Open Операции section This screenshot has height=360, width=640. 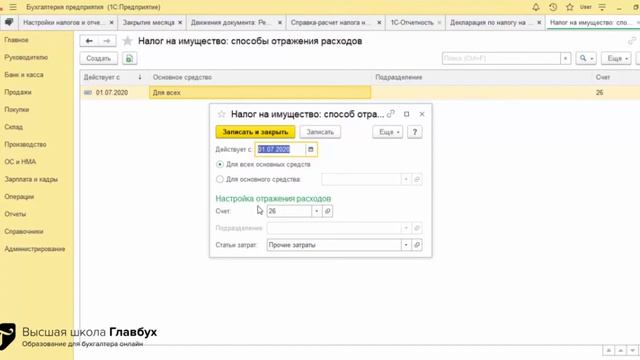[19, 197]
